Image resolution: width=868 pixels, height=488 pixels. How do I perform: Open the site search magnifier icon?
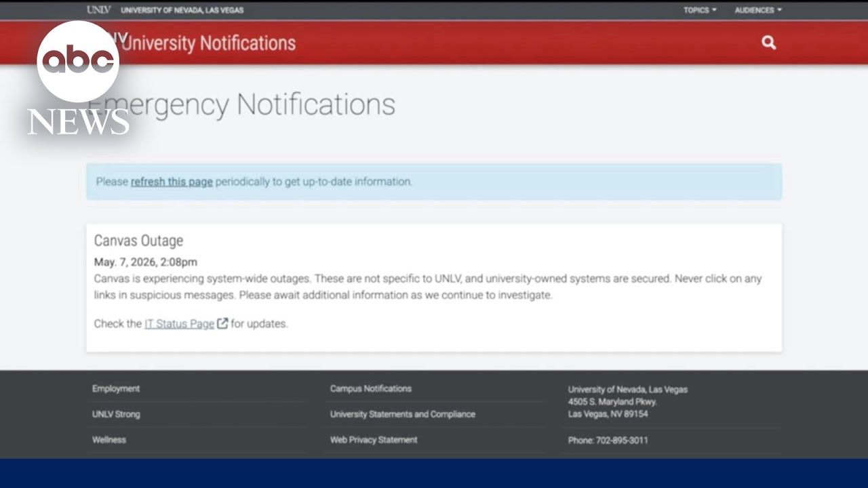(x=768, y=43)
